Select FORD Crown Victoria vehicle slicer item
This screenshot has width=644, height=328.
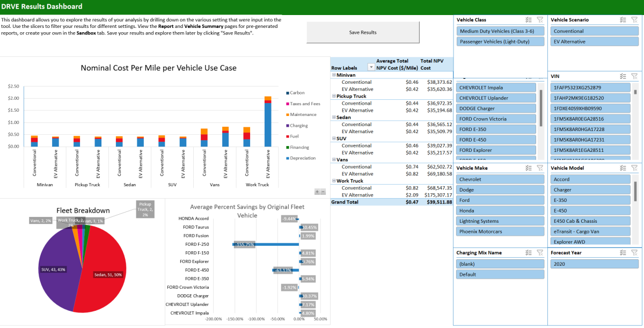click(496, 119)
